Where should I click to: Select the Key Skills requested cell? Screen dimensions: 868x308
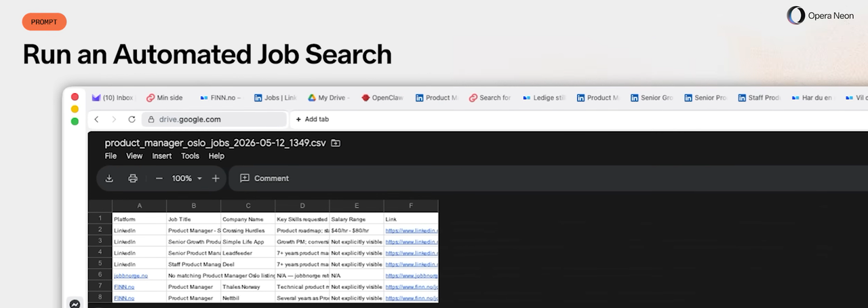coord(302,218)
